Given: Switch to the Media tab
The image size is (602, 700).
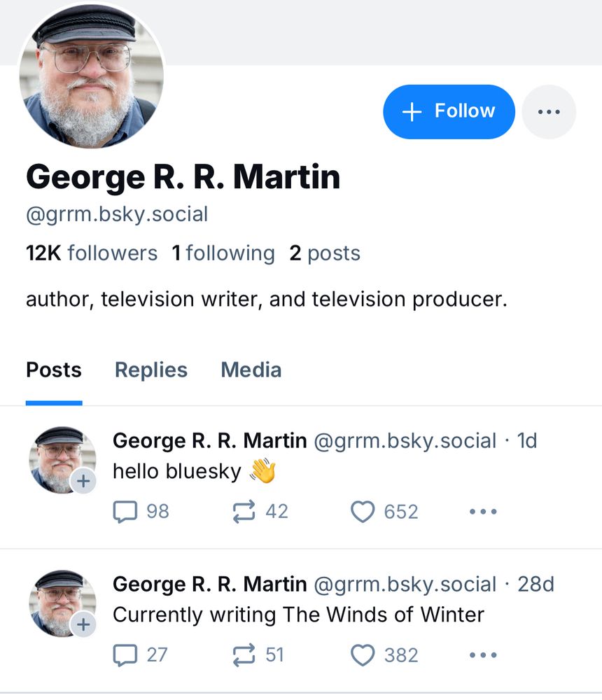Looking at the screenshot, I should (x=251, y=370).
